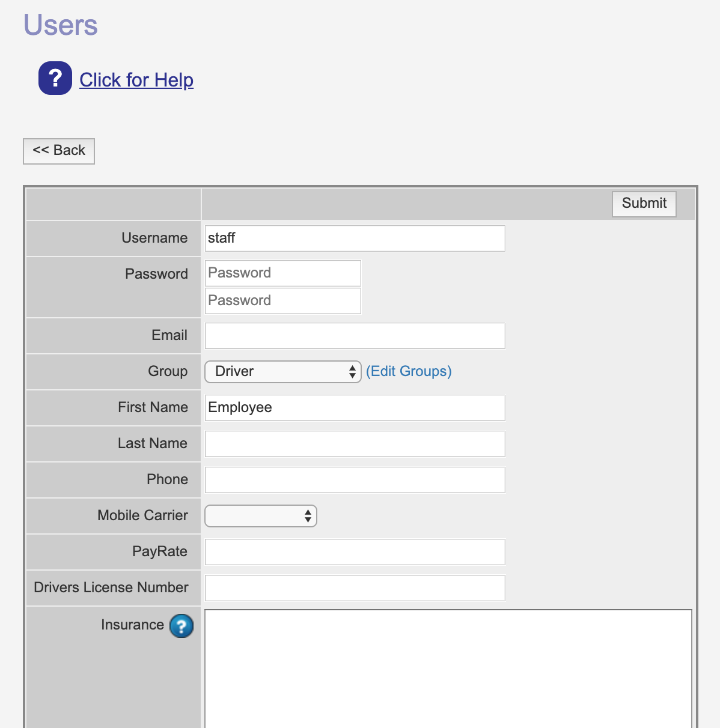The image size is (720, 728).
Task: Click the Insurance field label
Action: tap(132, 625)
